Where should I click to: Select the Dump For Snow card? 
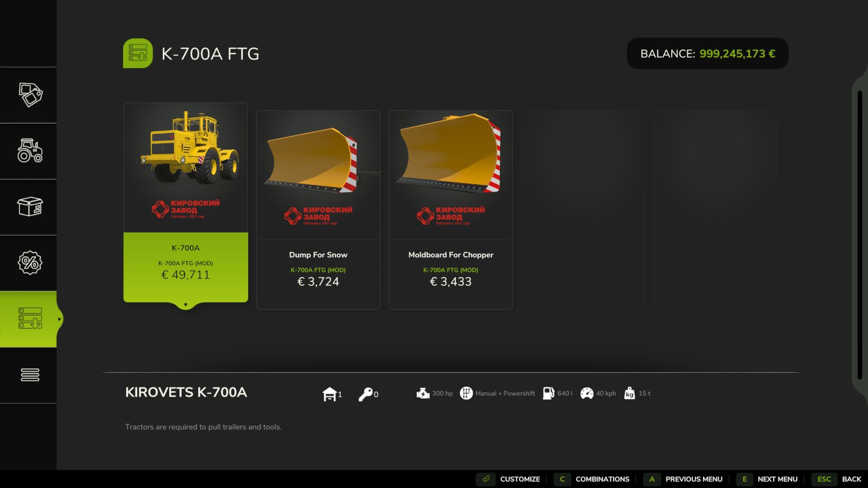pyautogui.click(x=318, y=210)
